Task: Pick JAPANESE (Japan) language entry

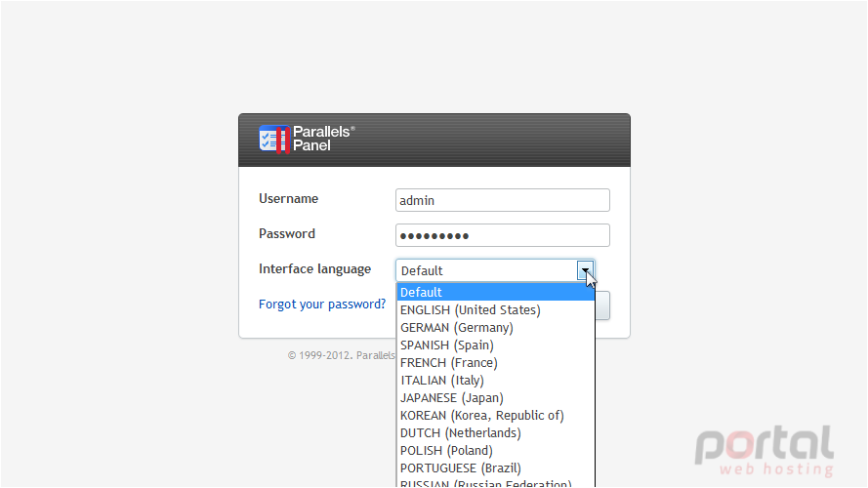Action: coord(495,398)
